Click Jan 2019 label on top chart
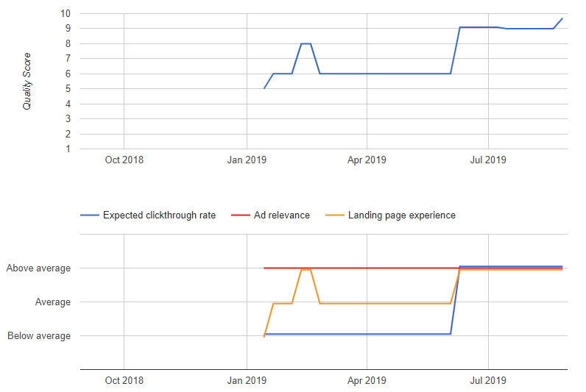Viewport: 586px width, 392px height. [x=245, y=160]
